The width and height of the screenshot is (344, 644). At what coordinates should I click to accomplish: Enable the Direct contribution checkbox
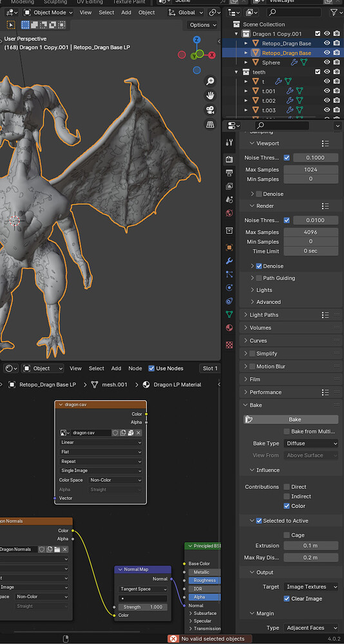click(x=287, y=487)
